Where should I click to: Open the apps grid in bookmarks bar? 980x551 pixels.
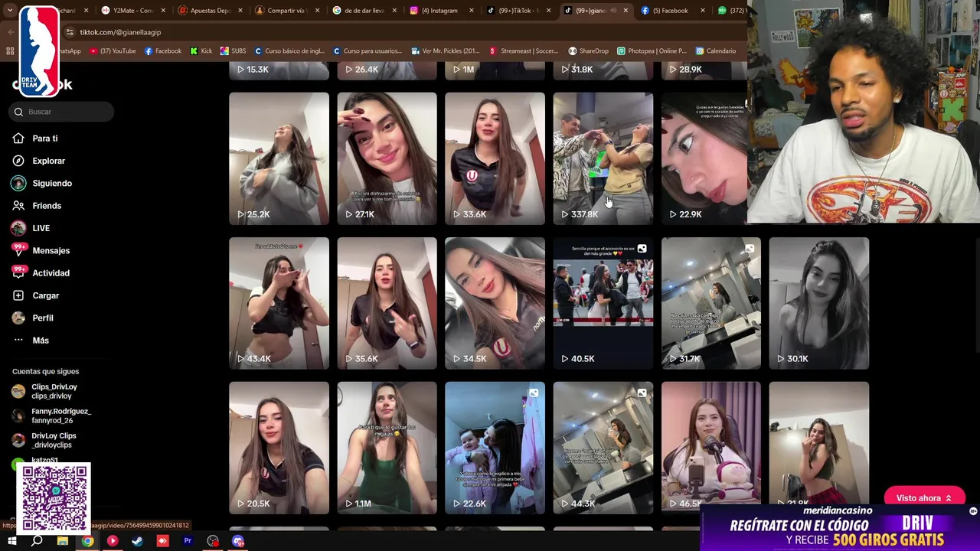pyautogui.click(x=10, y=51)
